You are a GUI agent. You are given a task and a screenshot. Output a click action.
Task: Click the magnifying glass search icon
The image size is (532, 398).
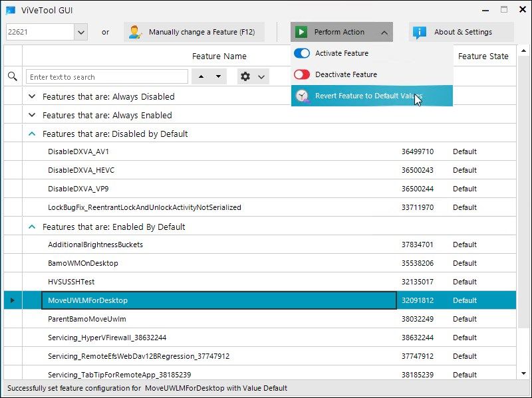tap(12, 76)
